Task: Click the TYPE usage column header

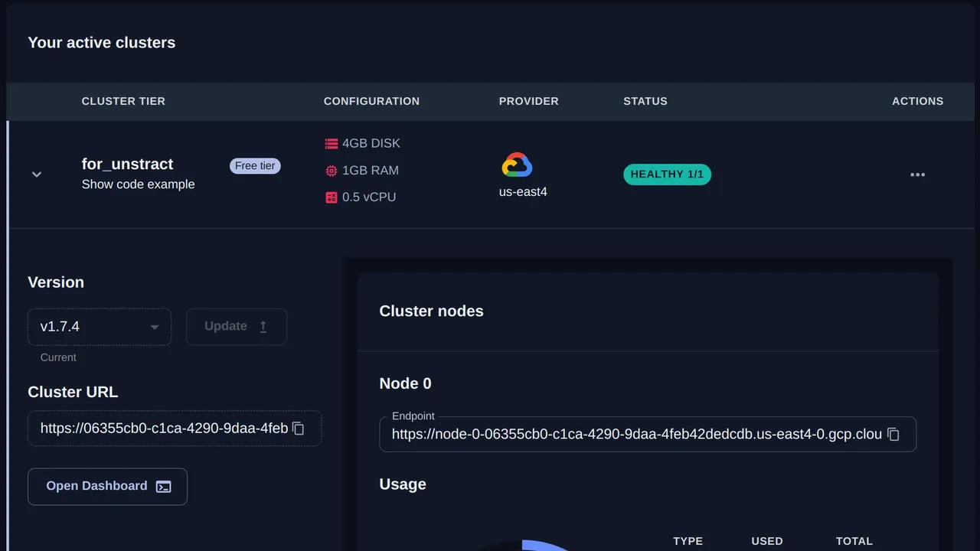Action: (688, 541)
